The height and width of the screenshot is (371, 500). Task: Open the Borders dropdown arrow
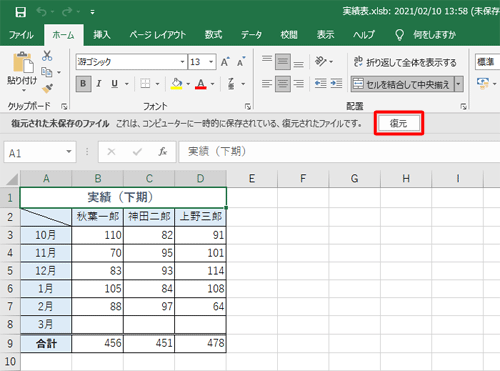pyautogui.click(x=157, y=84)
